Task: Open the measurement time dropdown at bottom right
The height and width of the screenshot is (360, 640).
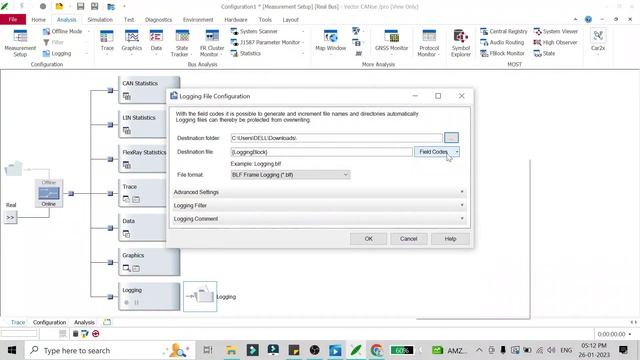Action: [x=630, y=334]
